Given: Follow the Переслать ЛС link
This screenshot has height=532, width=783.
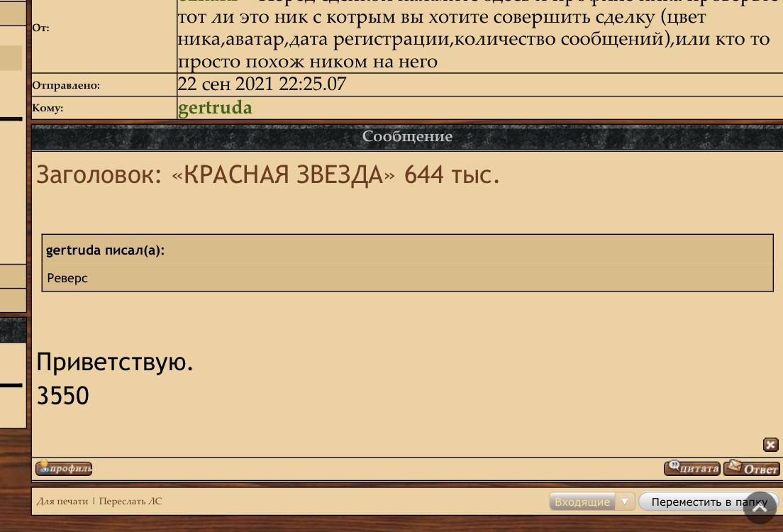Looking at the screenshot, I should pos(130,501).
